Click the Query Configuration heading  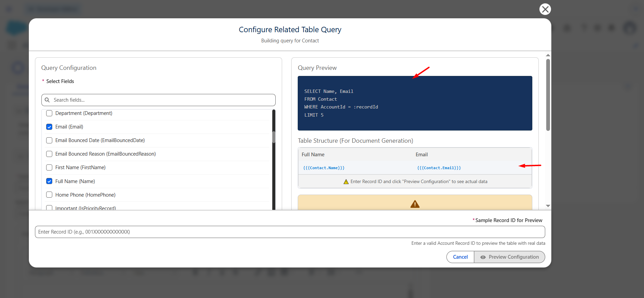pyautogui.click(x=69, y=68)
